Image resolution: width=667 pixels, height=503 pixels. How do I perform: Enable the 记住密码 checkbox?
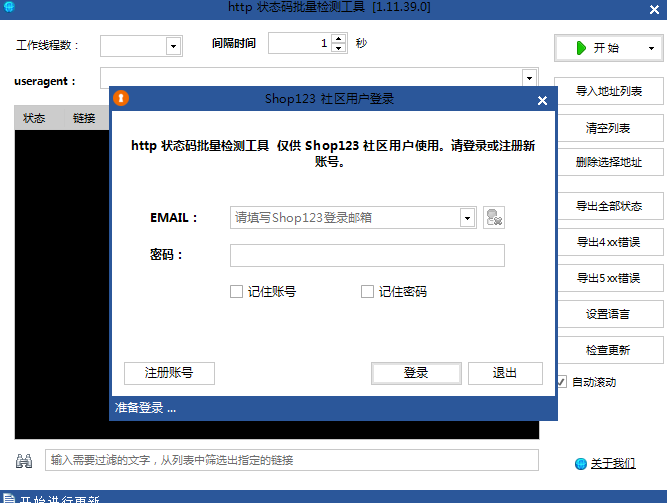(x=367, y=292)
